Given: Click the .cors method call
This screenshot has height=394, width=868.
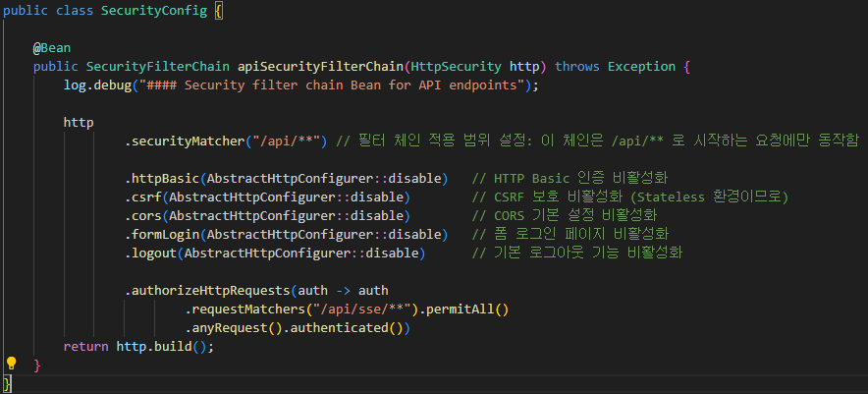Looking at the screenshot, I should click(142, 215).
